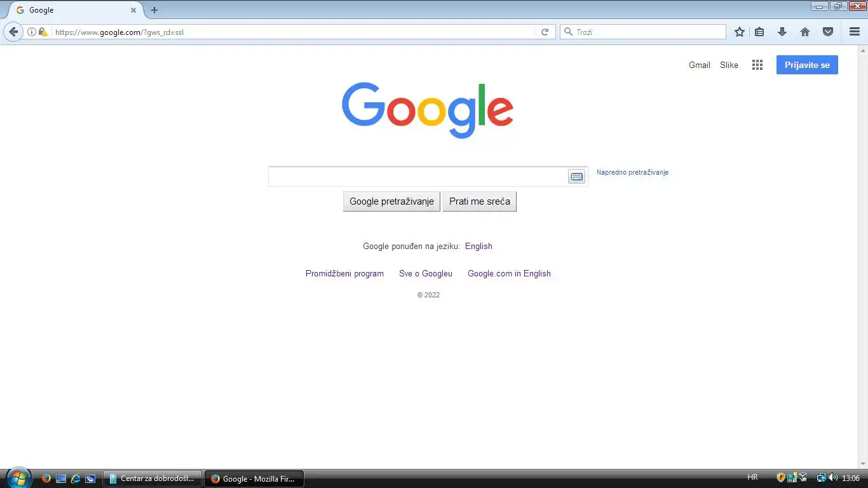The image size is (868, 488).
Task: Open the on-screen keyboard in search box
Action: tap(576, 177)
